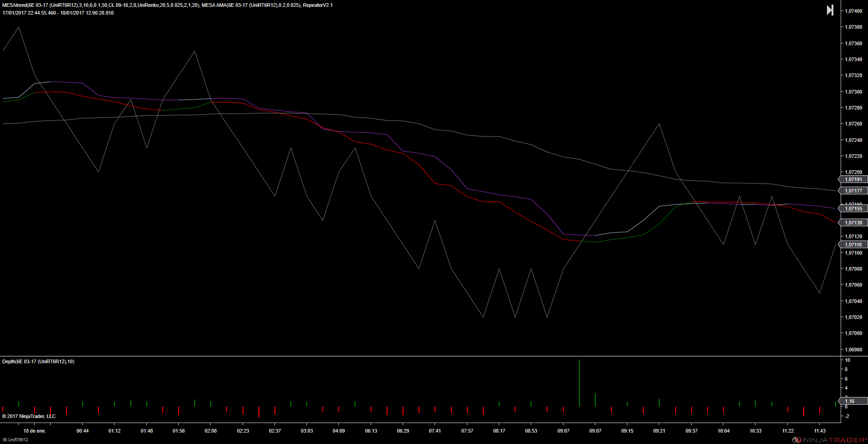Click the 1,07260 price axis label
The image size is (868, 444).
(853, 124)
